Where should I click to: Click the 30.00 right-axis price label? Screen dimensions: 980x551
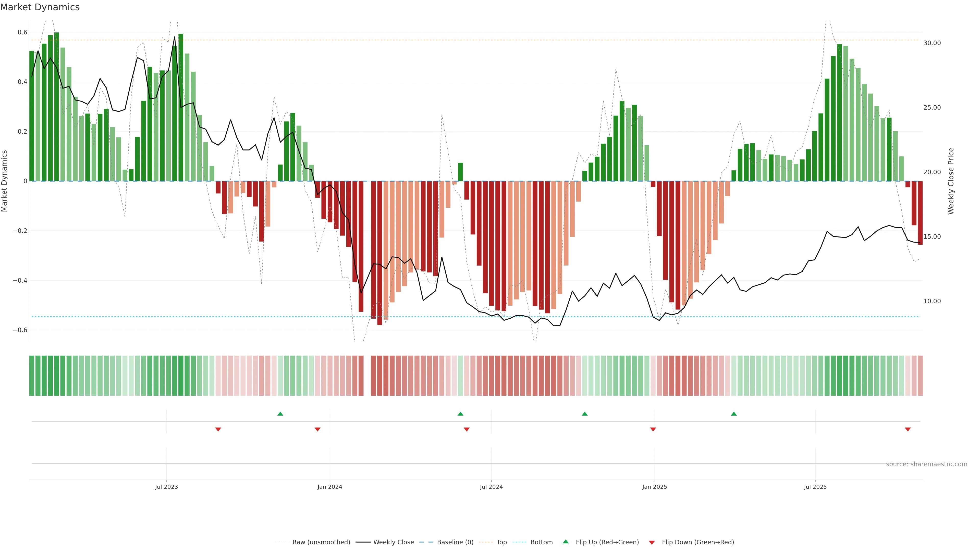pyautogui.click(x=932, y=43)
